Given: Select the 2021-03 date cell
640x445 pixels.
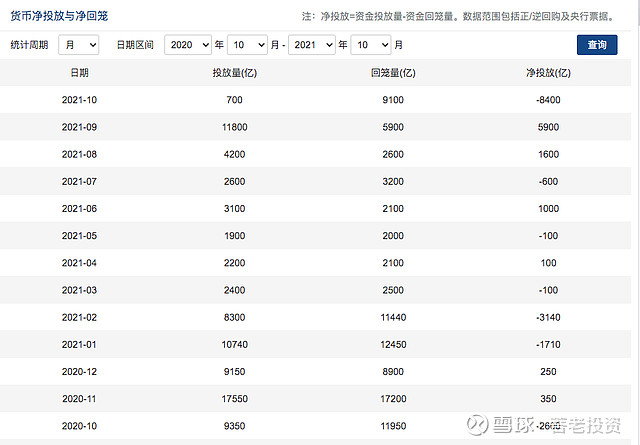Looking at the screenshot, I should click(79, 290).
